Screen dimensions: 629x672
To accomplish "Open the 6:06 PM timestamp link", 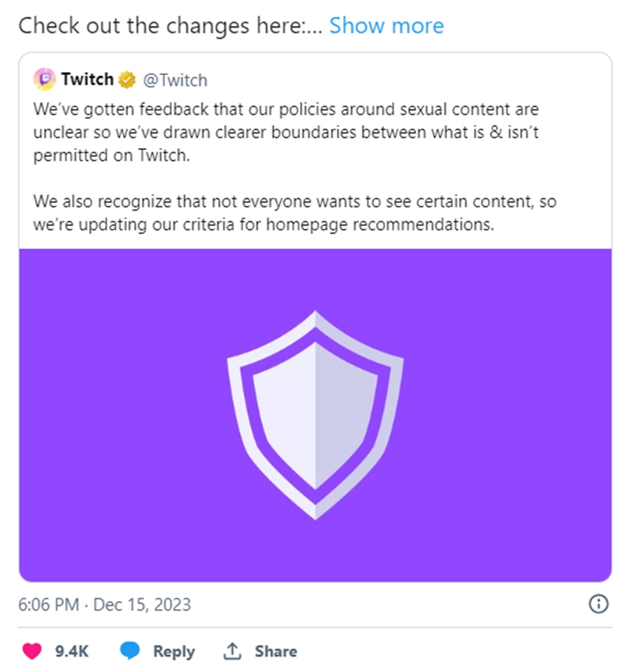I will (x=48, y=604).
